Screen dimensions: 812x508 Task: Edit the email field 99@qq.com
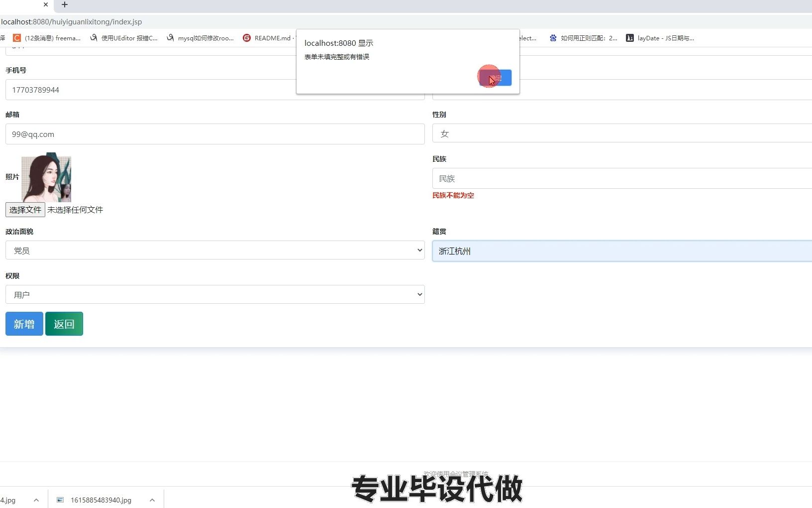[x=215, y=134]
